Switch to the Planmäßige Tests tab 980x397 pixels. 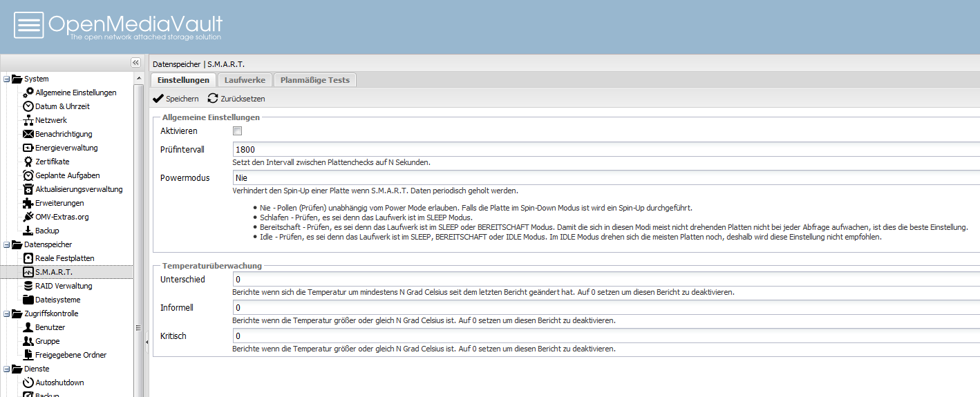(x=315, y=80)
